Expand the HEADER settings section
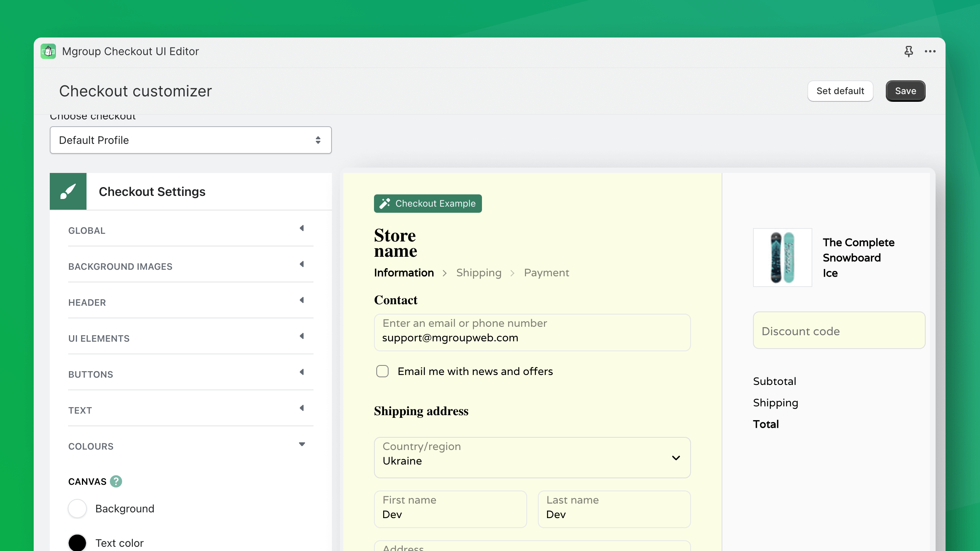The image size is (980, 551). (191, 302)
